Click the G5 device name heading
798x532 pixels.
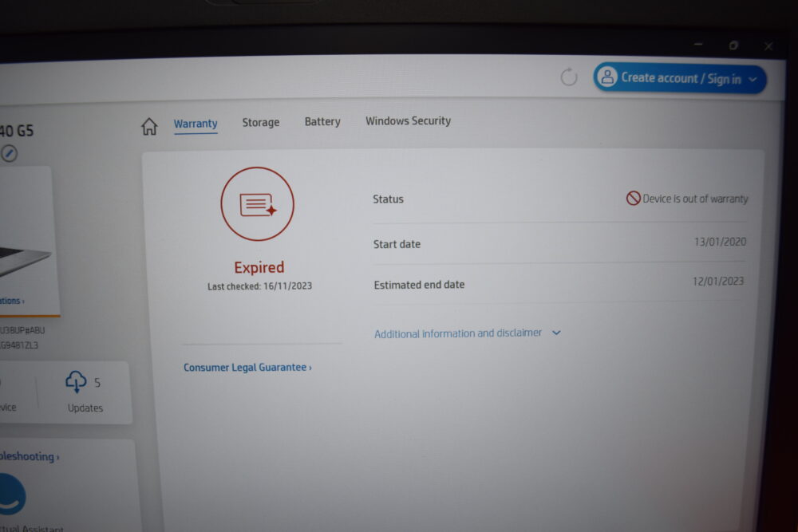[17, 131]
